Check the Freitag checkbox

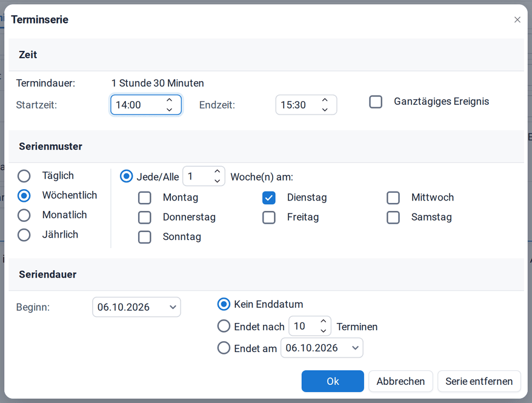tap(268, 218)
